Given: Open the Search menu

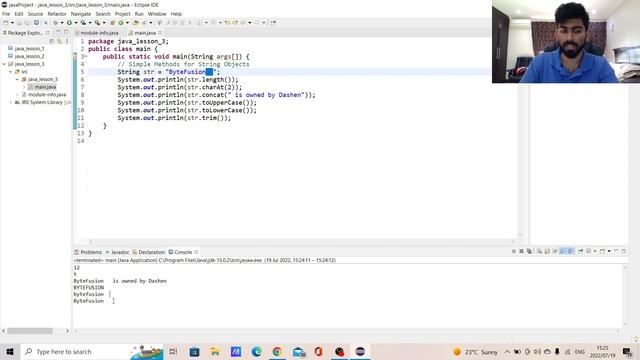Looking at the screenshot, I should [103, 14].
